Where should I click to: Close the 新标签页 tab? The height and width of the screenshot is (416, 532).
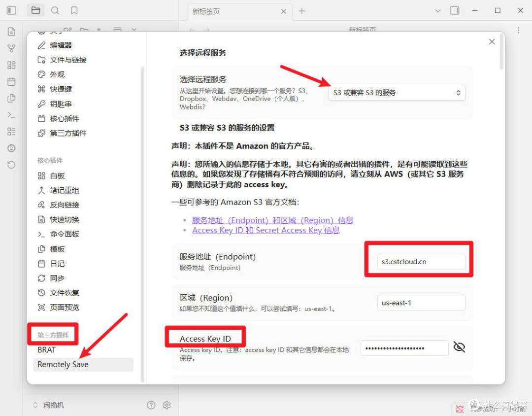point(283,11)
